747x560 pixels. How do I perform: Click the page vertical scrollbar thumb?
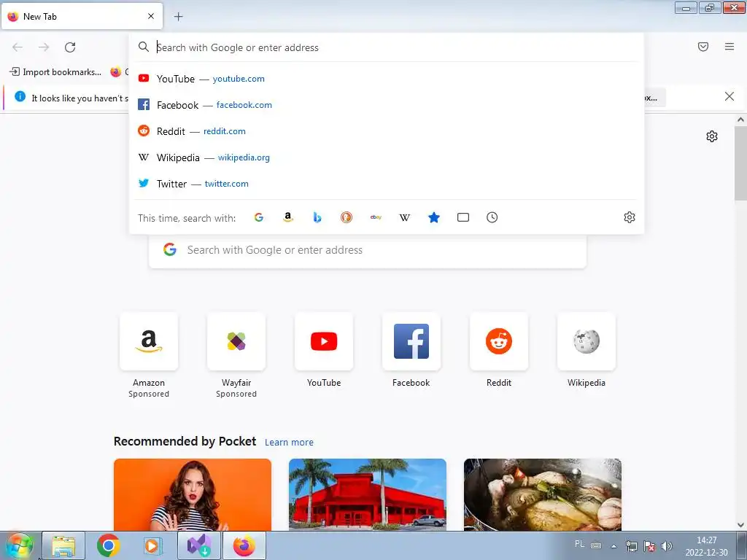point(740,163)
